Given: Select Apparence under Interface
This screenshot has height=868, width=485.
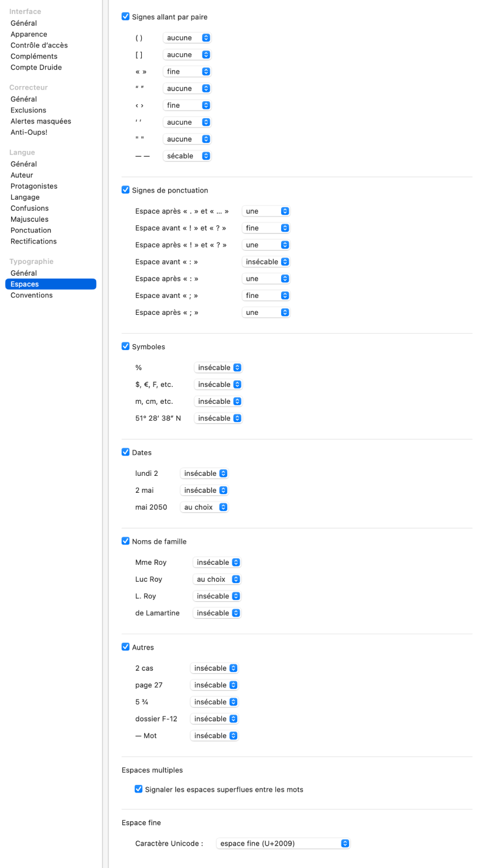Looking at the screenshot, I should 29,35.
